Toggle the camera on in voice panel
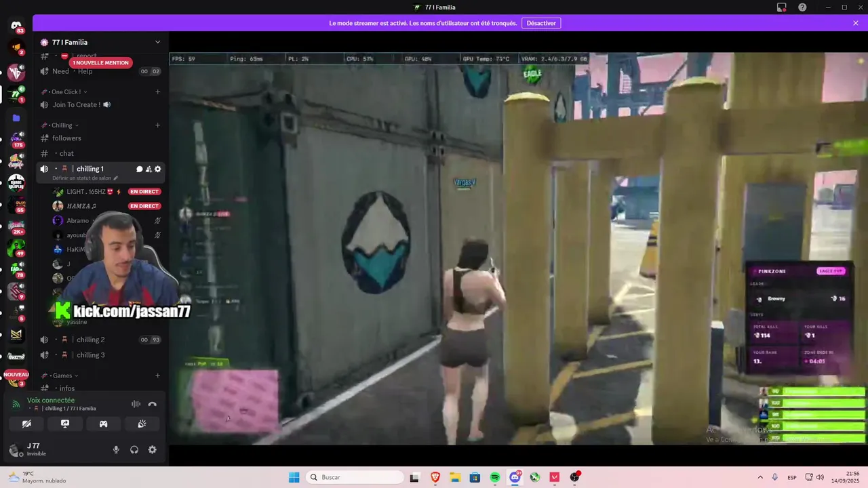868x488 pixels. (x=26, y=424)
